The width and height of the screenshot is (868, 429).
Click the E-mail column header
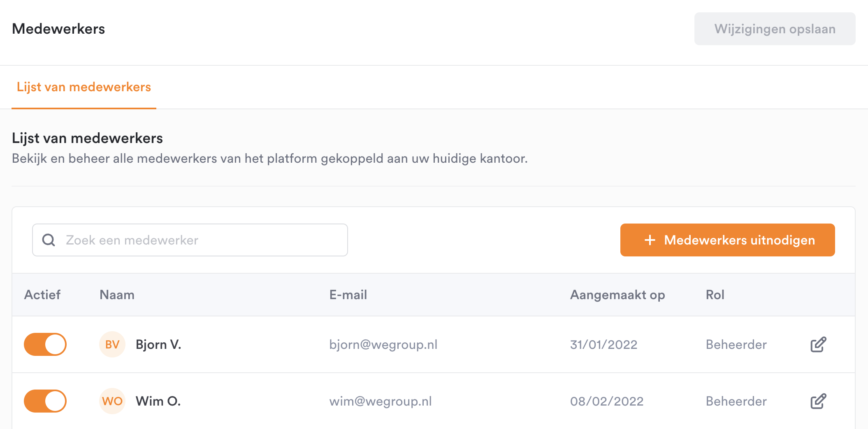click(x=348, y=295)
